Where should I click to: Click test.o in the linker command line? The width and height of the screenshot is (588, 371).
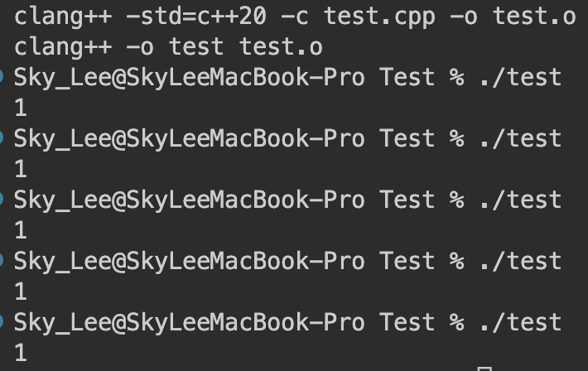[281, 46]
